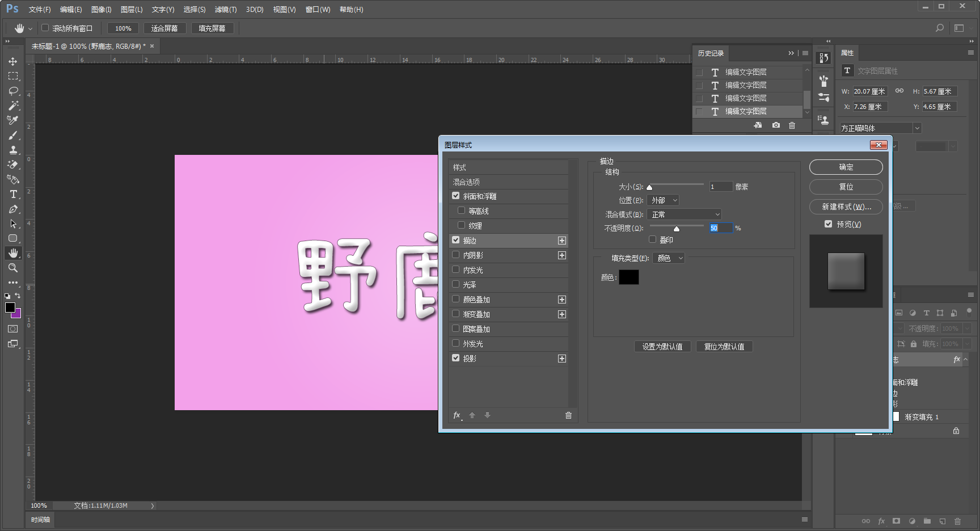Click the OK (确定) button
Screen dimensions: 980x531
846,167
